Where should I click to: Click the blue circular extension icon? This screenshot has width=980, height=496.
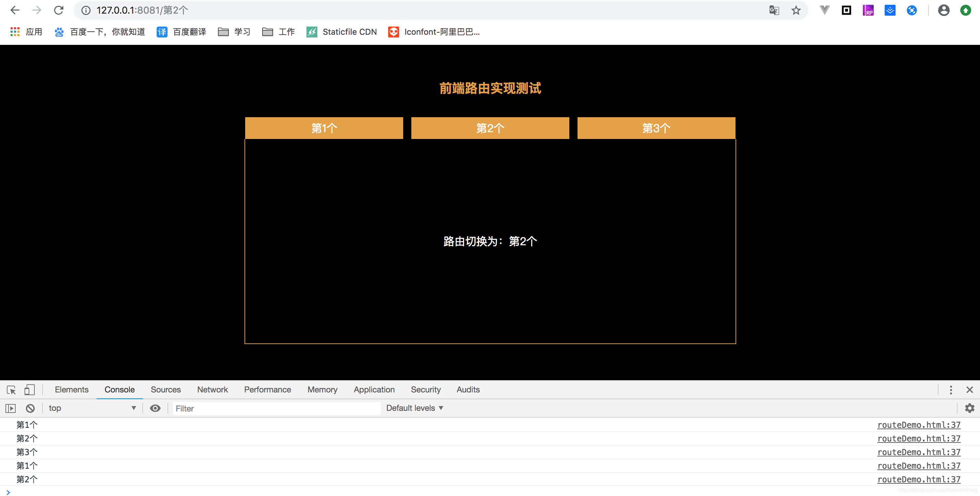click(x=912, y=10)
